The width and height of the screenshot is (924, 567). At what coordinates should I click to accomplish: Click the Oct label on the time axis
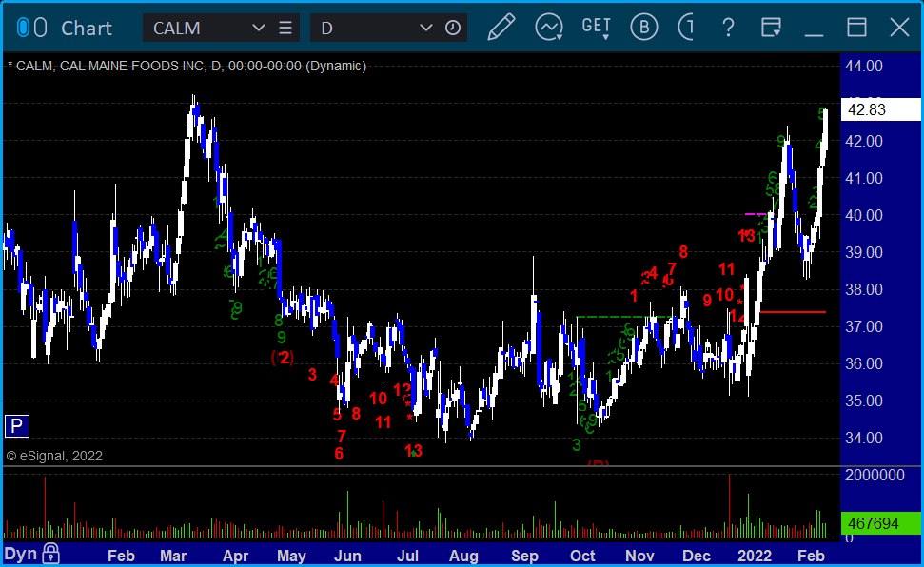[x=582, y=556]
